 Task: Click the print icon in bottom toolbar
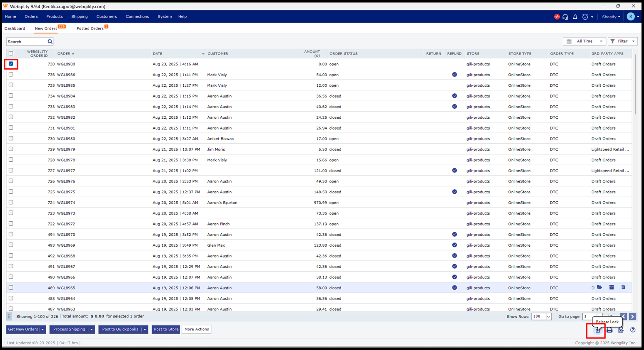(x=609, y=330)
